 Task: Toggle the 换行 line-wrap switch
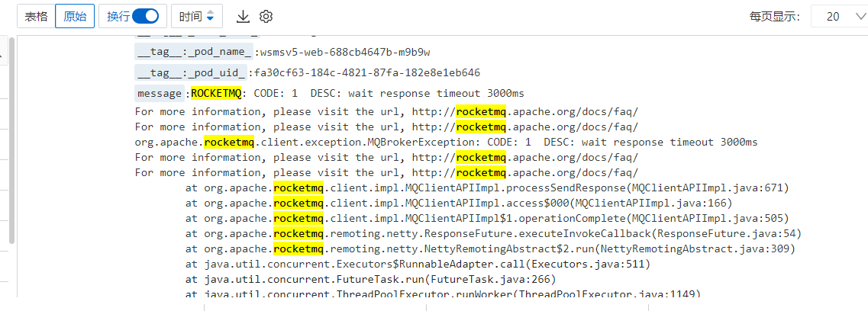[146, 16]
